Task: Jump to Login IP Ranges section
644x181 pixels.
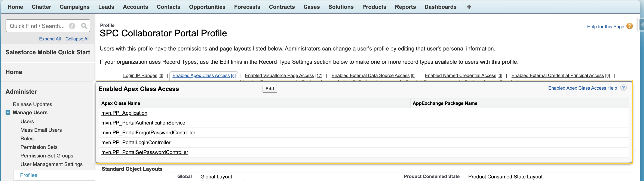Action: (x=143, y=76)
